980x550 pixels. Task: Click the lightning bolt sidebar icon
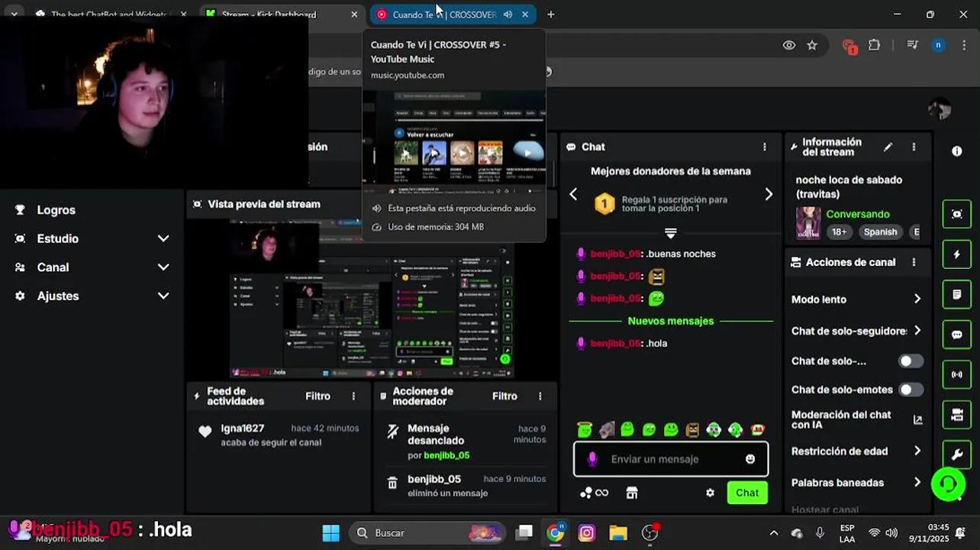coord(957,254)
